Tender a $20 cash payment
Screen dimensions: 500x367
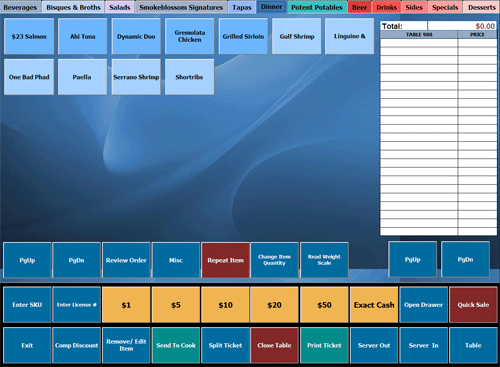point(274,305)
